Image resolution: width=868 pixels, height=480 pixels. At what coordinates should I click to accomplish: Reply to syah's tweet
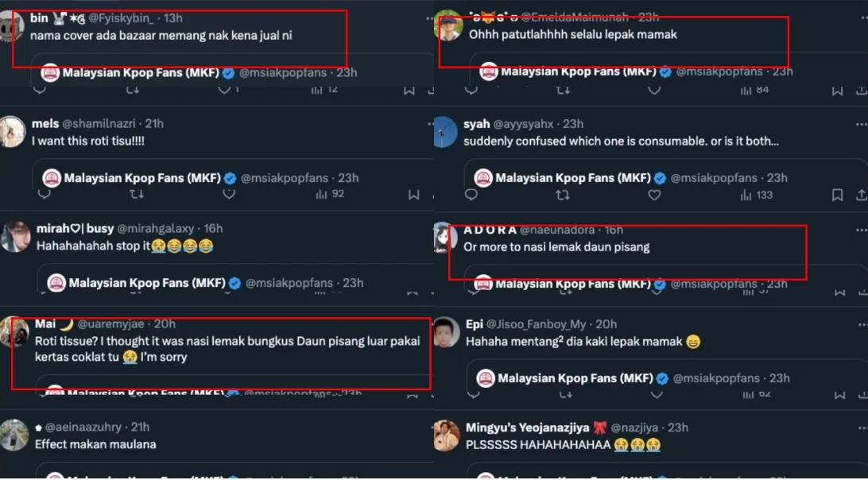tap(471, 195)
